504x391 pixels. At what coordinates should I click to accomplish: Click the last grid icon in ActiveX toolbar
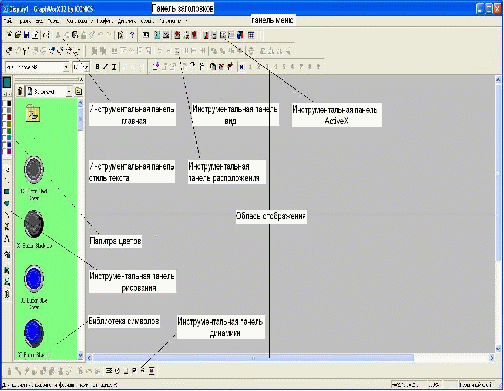tap(251, 35)
